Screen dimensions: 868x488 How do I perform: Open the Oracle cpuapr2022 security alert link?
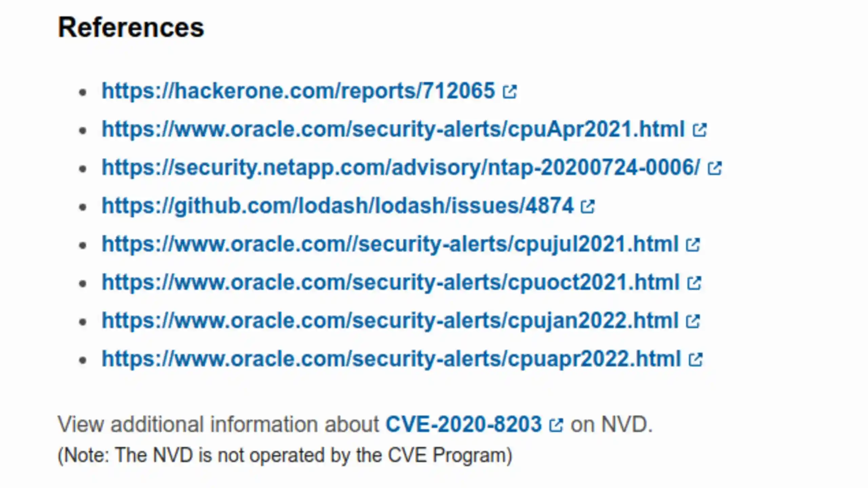pyautogui.click(x=391, y=359)
